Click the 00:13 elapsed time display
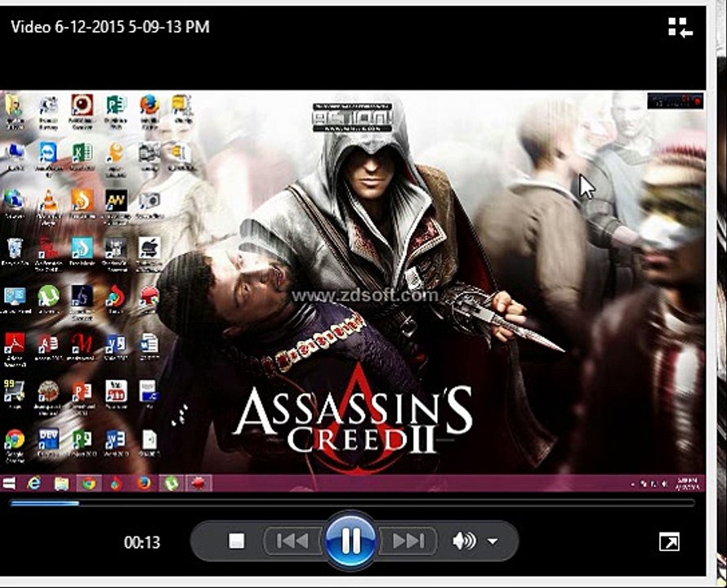Viewport: 727px width, 588px height. [142, 542]
